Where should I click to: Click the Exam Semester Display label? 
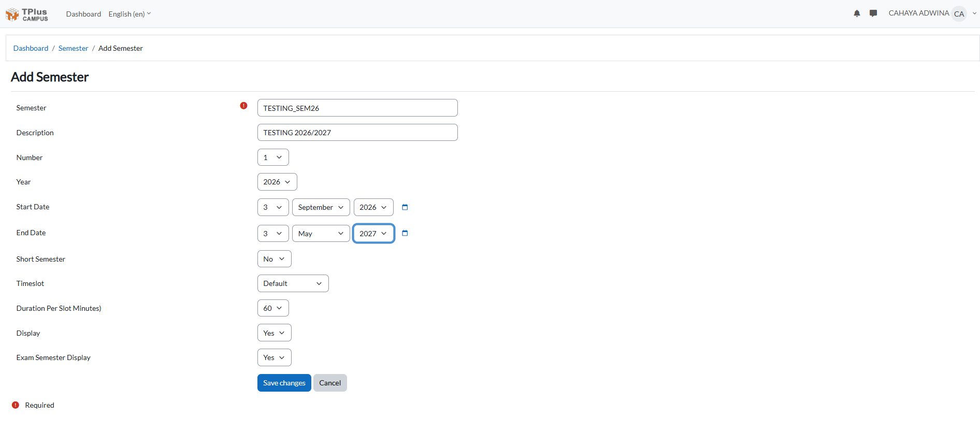53,357
